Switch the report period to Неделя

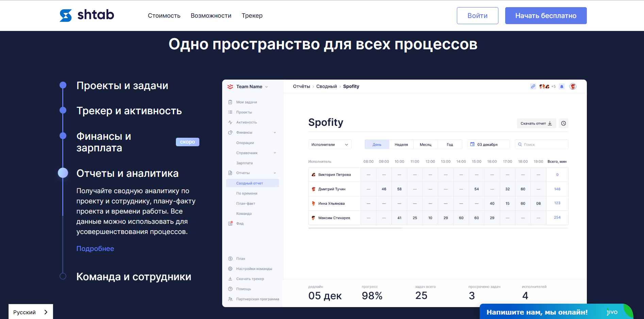pos(401,145)
